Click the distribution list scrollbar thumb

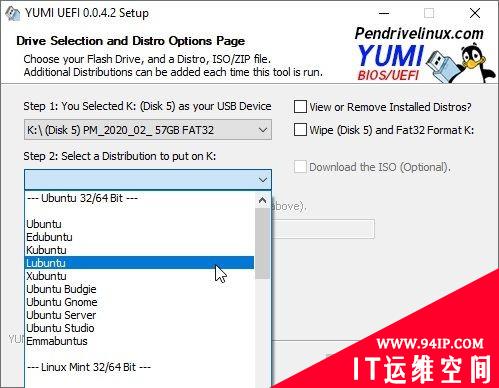pos(262,243)
